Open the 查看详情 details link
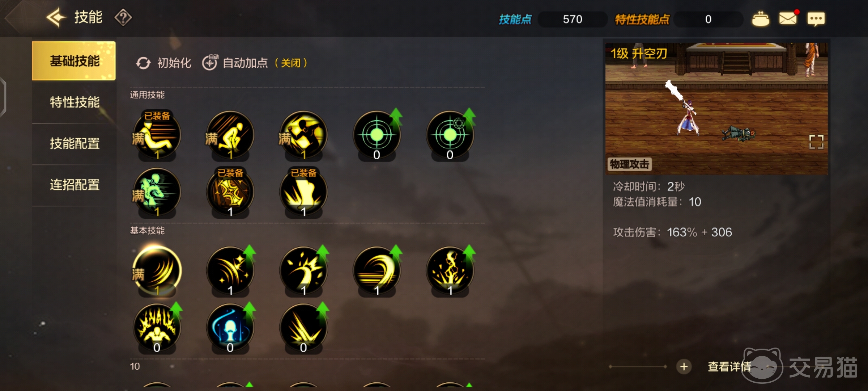Viewport: 868px width, 391px height. [x=729, y=367]
